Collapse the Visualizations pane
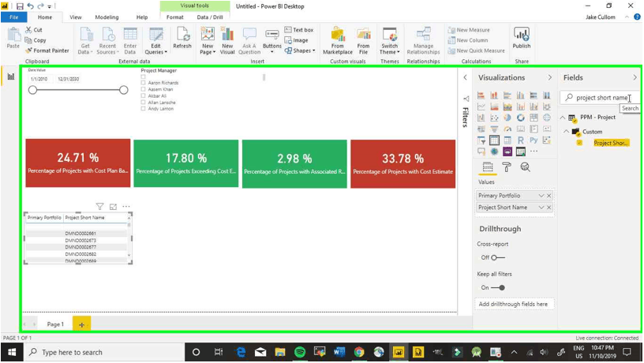 click(549, 77)
